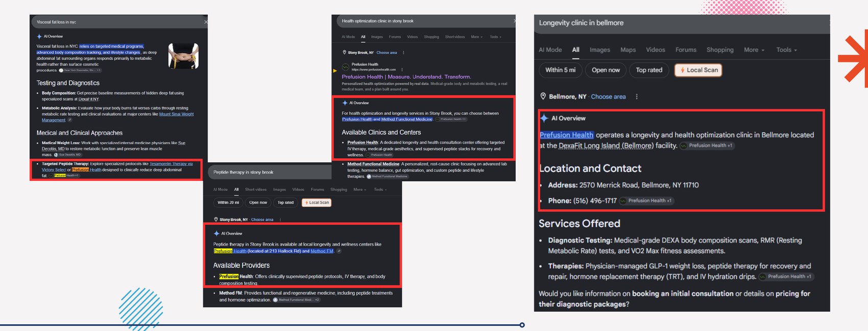
Task: Click the X icon in the Health optimization clinic search bar
Action: point(515,21)
